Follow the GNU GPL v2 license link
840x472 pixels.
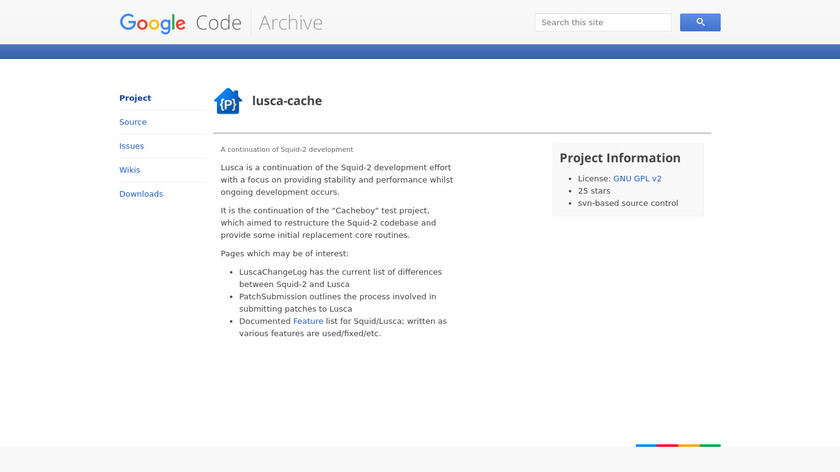(x=637, y=178)
